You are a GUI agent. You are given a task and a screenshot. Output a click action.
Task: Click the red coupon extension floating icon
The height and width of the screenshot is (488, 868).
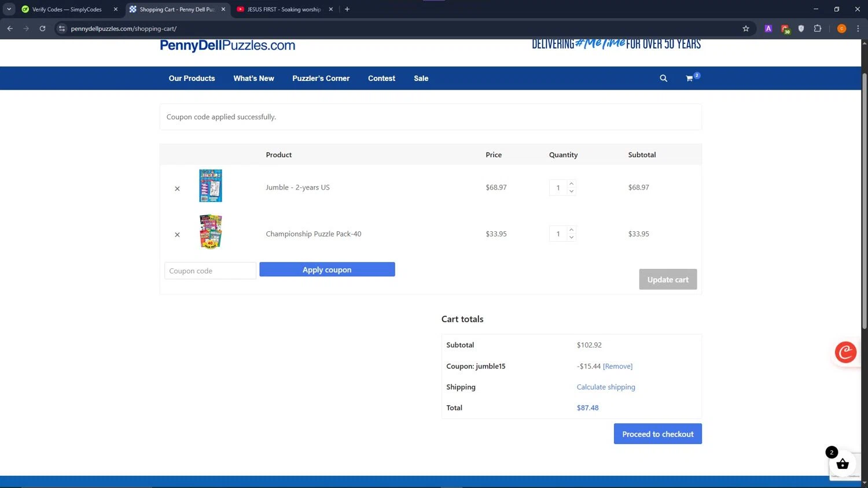(845, 352)
